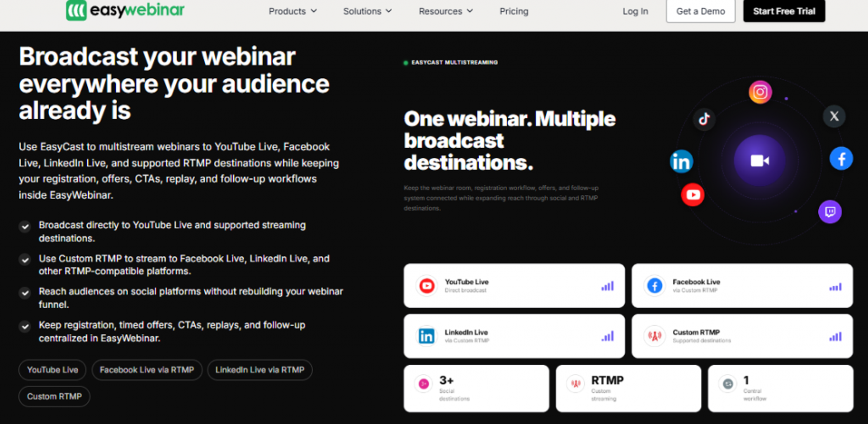This screenshot has height=424, width=868.
Task: Click the 'Direct broadcast' subtitle text
Action: click(x=466, y=290)
